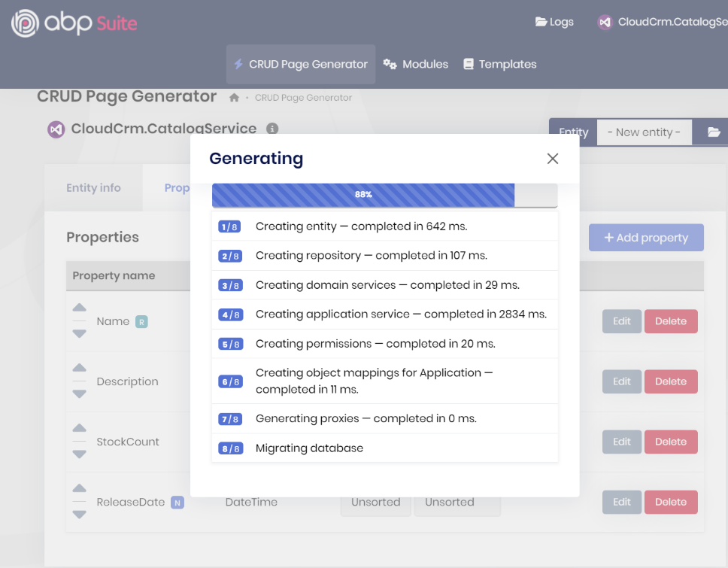Click the open folder icon next to entity selector
Viewport: 728px width, 568px height.
[714, 132]
